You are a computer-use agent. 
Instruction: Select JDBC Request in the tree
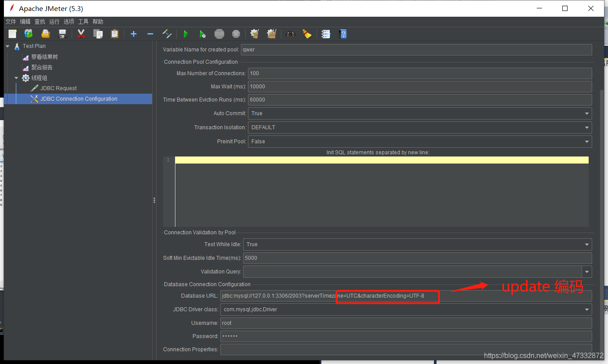[58, 88]
